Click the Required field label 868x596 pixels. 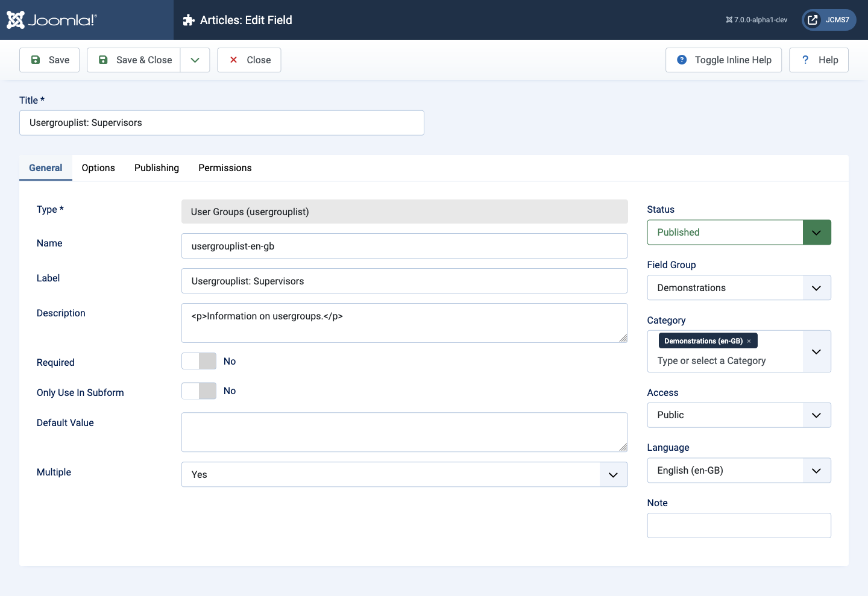pyautogui.click(x=55, y=362)
